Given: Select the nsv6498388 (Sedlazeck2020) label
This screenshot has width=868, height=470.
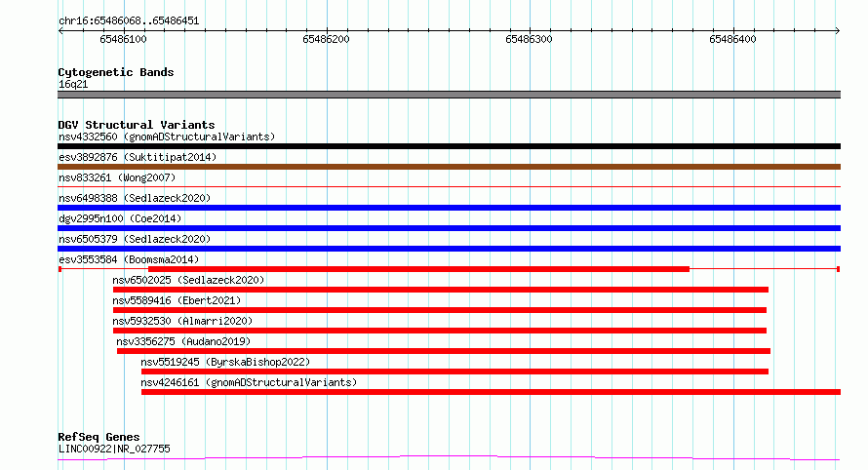Looking at the screenshot, I should coord(135,198).
